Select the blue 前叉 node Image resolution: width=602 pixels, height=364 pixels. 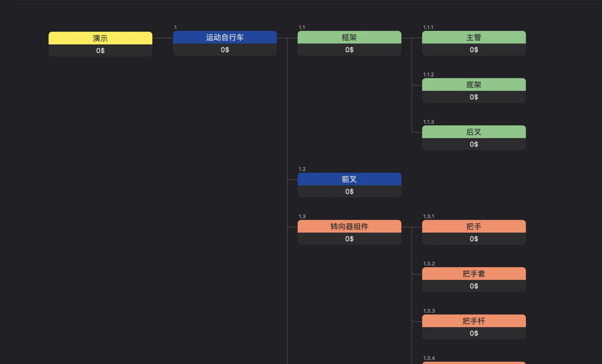coord(349,179)
